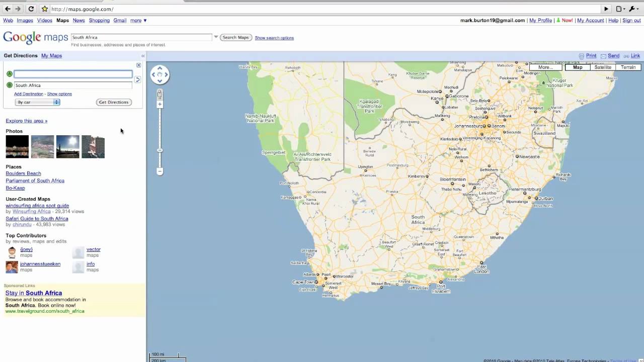Go forward with the browser forward arrow
Image resolution: width=644 pixels, height=362 pixels.
[x=18, y=9]
